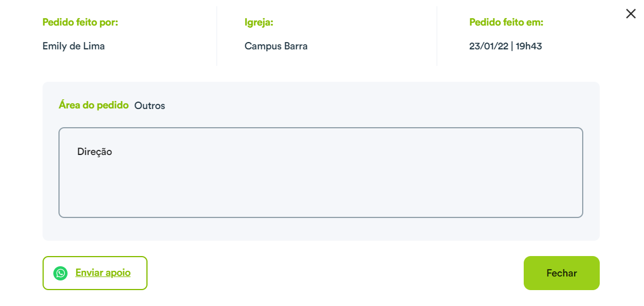Click the WhatsApp logo icon

[x=60, y=273]
